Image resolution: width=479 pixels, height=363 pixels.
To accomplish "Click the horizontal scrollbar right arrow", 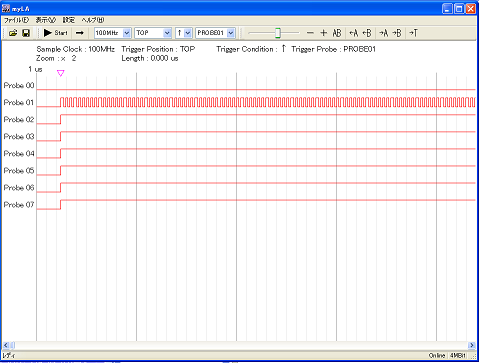I will click(x=472, y=345).
